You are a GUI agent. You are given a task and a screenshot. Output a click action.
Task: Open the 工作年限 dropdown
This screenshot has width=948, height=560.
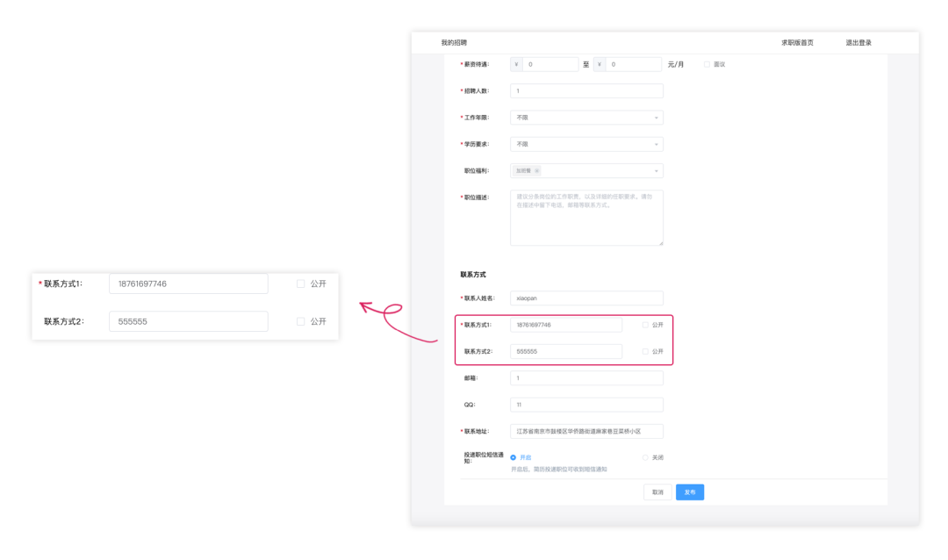(x=586, y=118)
